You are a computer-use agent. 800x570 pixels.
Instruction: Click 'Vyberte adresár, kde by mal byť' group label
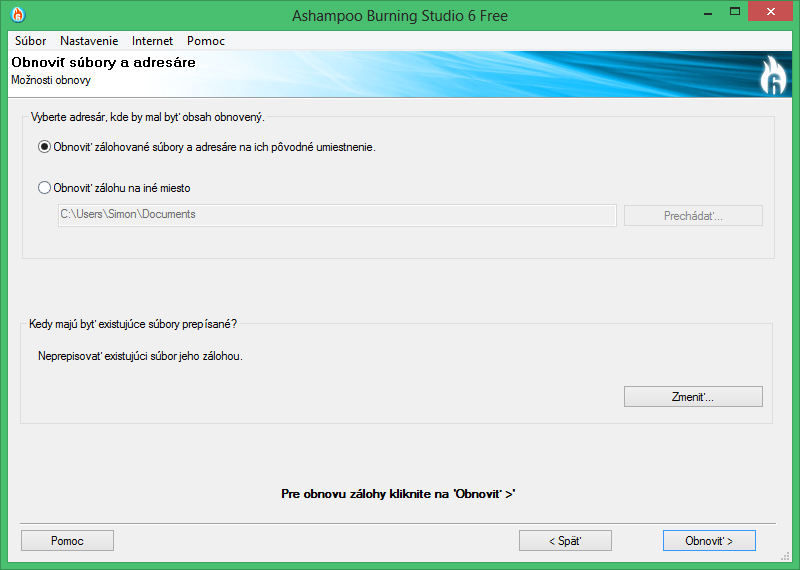tap(147, 117)
